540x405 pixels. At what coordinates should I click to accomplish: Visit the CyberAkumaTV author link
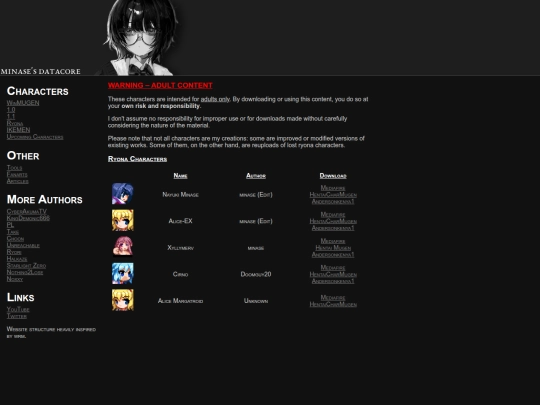click(27, 211)
